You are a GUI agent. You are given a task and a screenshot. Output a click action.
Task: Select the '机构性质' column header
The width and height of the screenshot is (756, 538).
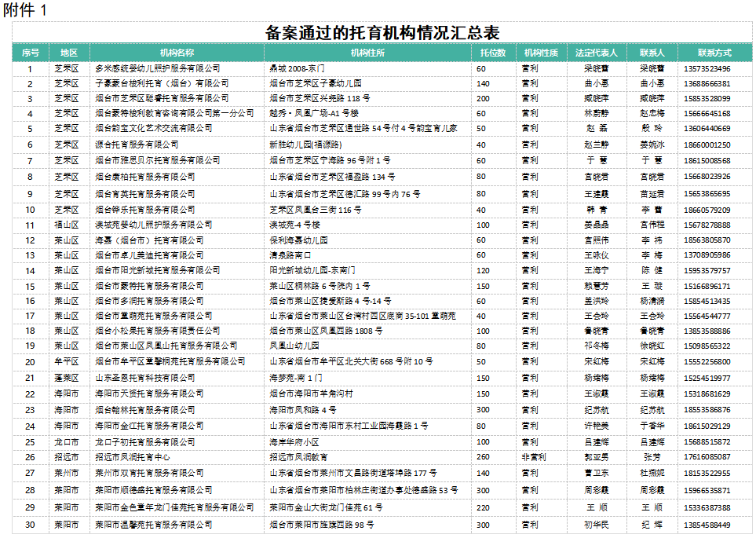[541, 53]
